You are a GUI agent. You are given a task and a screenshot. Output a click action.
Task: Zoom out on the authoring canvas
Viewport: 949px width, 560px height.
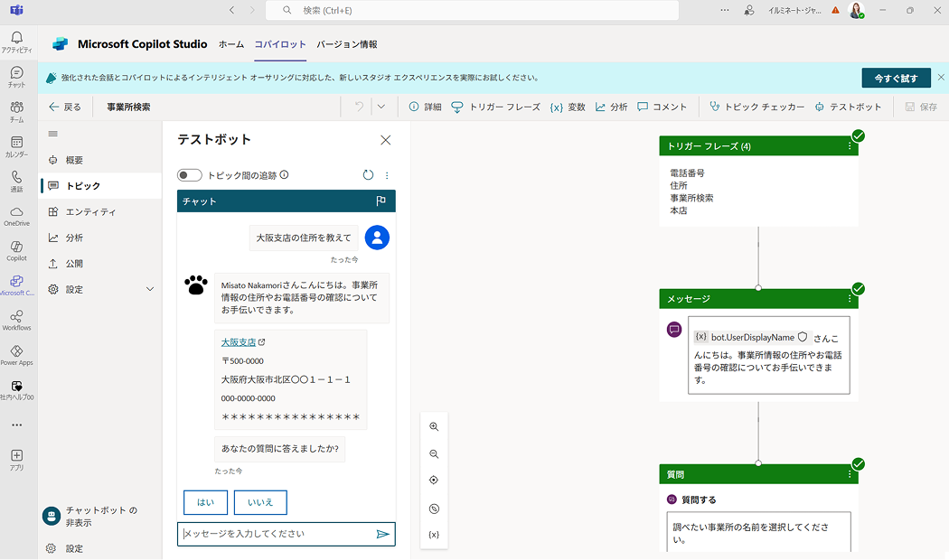click(434, 453)
